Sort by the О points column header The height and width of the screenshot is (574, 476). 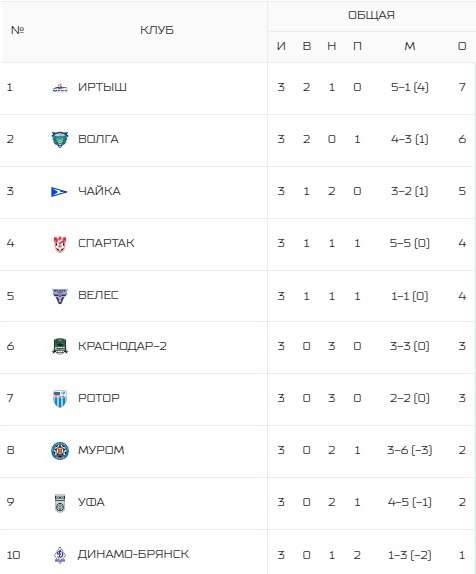pyautogui.click(x=462, y=46)
